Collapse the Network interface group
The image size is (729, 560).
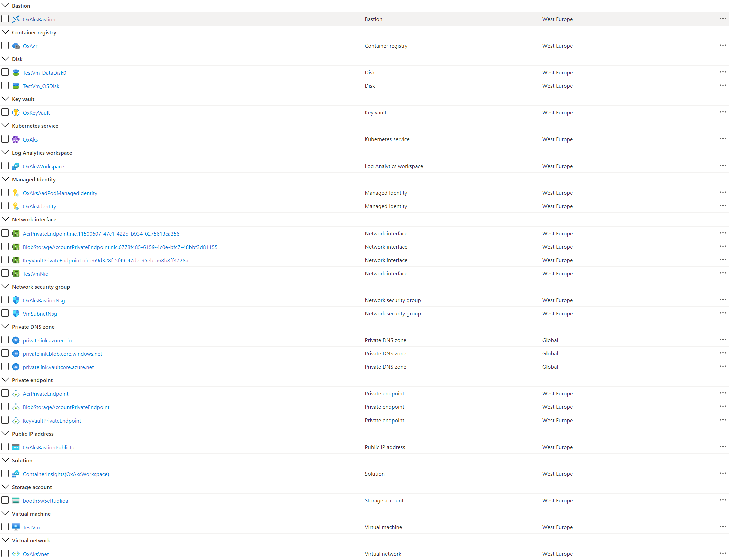(x=5, y=219)
